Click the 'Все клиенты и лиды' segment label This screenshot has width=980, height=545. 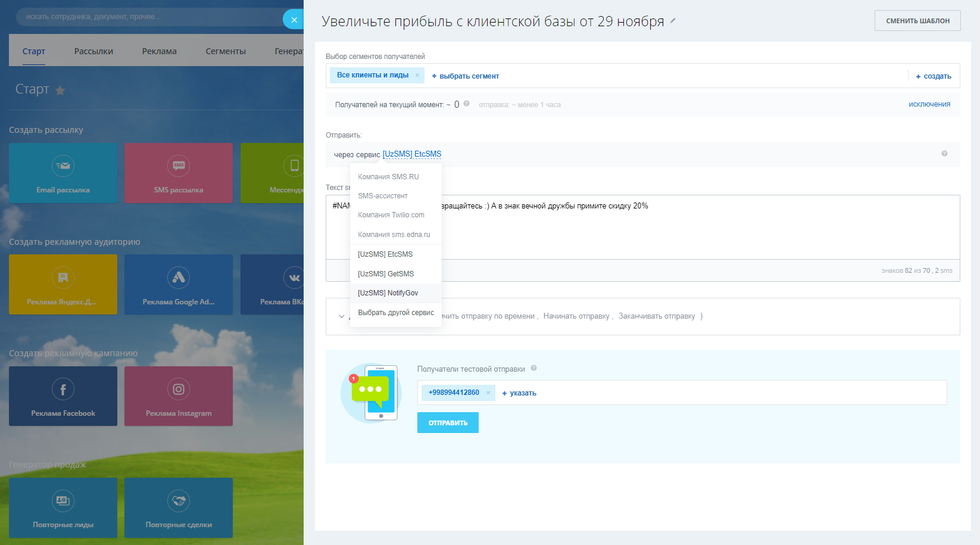coord(373,75)
